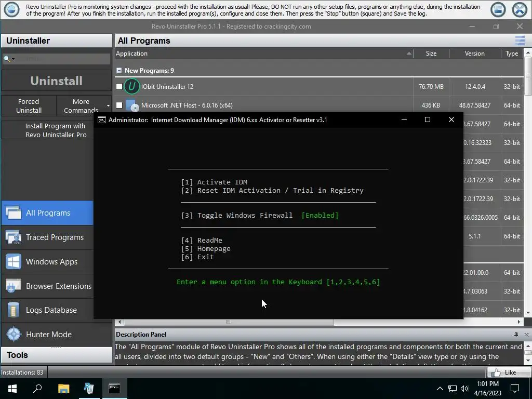The width and height of the screenshot is (532, 399).
Task: Open Logs Database section
Action: click(x=47, y=310)
